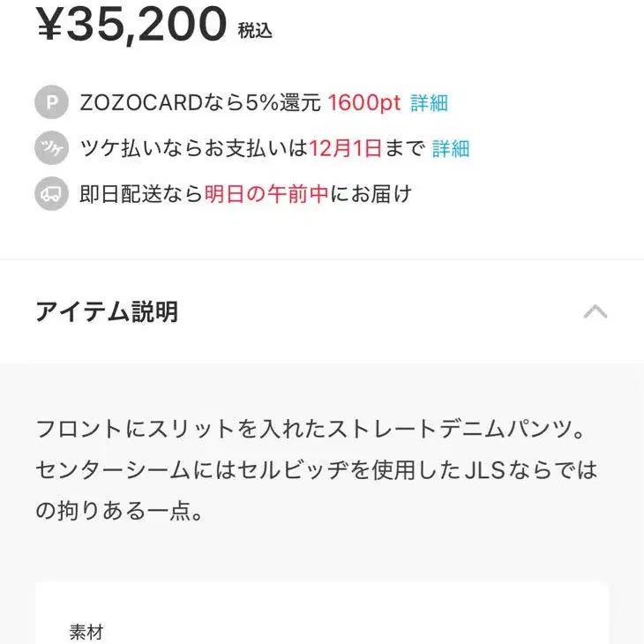Image resolution: width=644 pixels, height=644 pixels.
Task: Click the red 12月1日 date text
Action: click(x=345, y=149)
